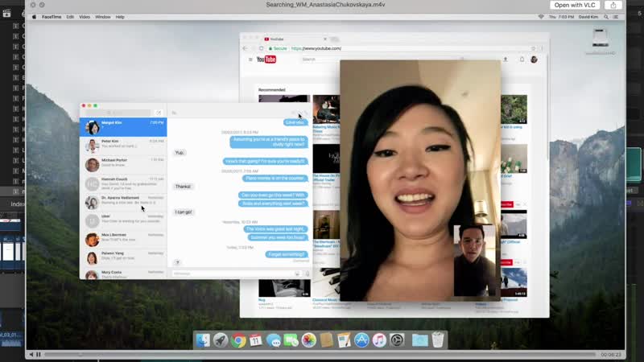Screen dimensions: 644x362
Task: Open FaceTime from the Dock
Action: pyautogui.click(x=291, y=340)
